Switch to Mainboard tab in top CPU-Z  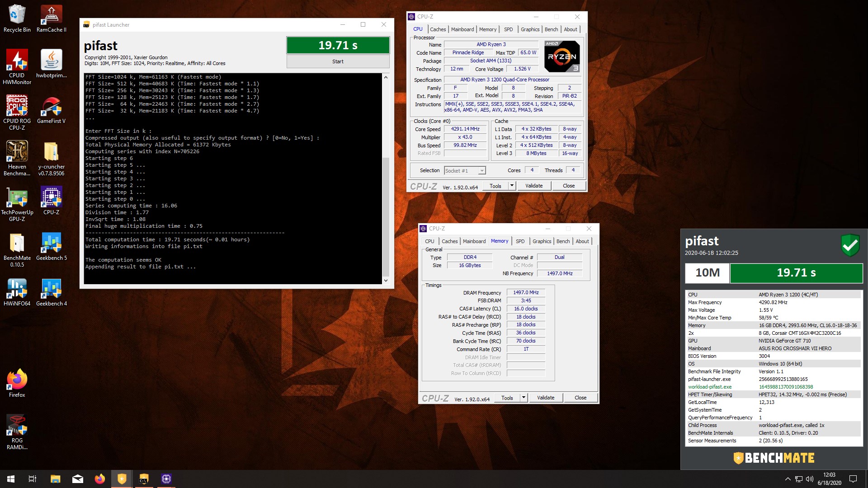coord(462,29)
